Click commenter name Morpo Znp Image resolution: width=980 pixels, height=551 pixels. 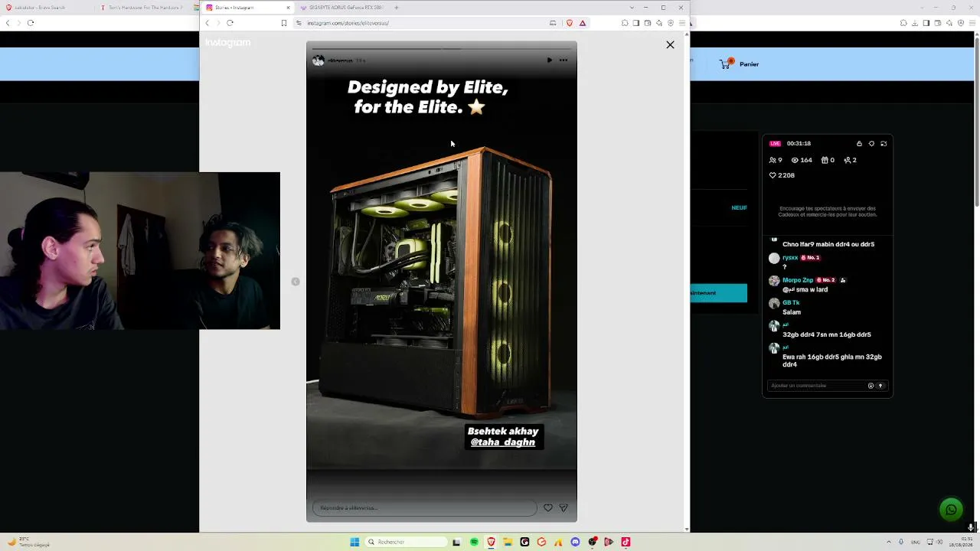click(798, 280)
